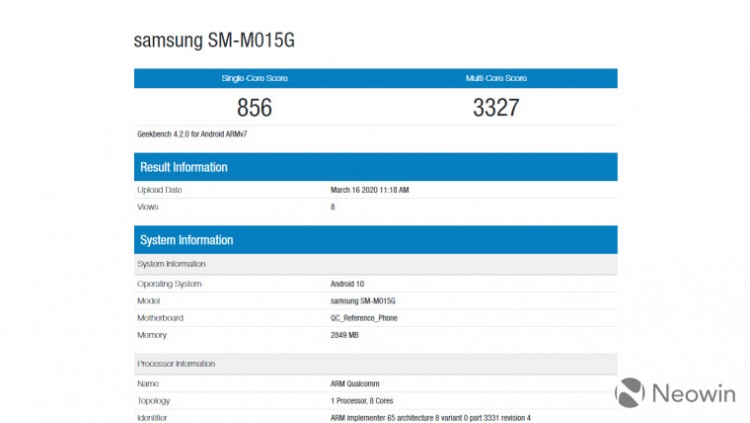The width and height of the screenshot is (750, 423).
Task: Click the Result Information section header
Action: 375,167
